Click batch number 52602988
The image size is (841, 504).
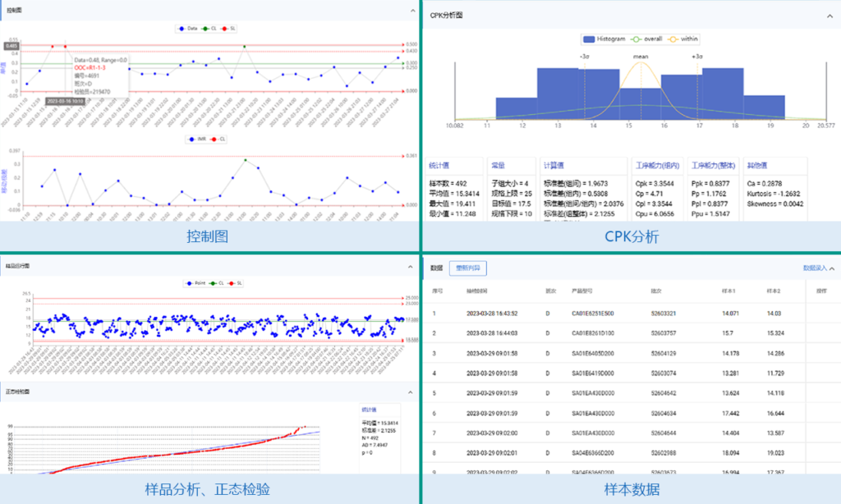coord(664,453)
